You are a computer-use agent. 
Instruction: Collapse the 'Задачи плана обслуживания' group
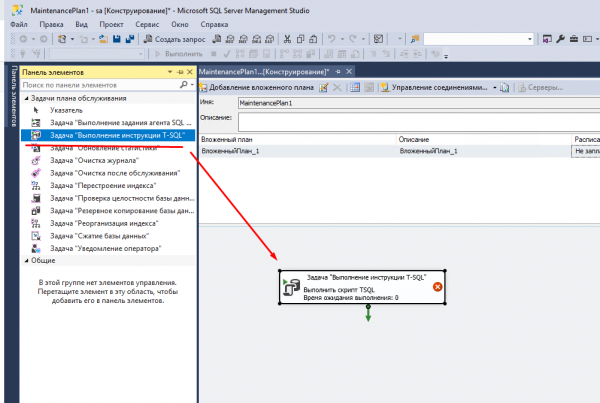pos(26,98)
